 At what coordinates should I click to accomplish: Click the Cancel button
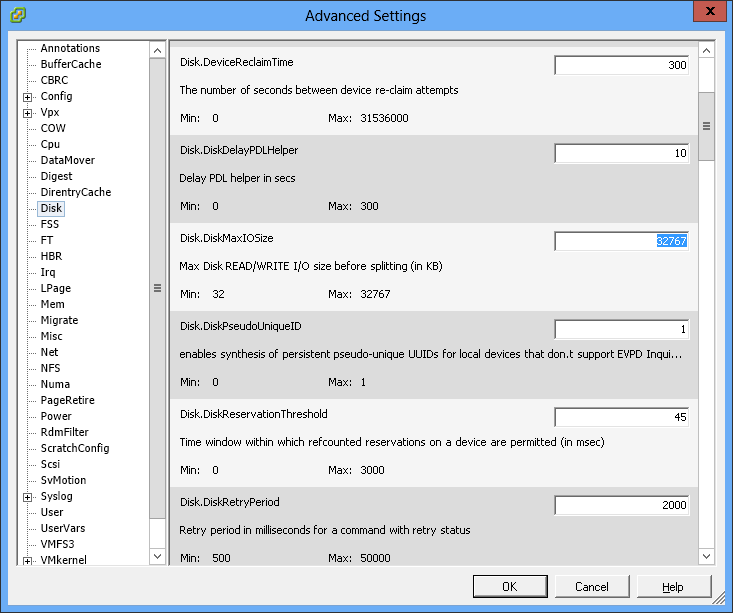(591, 586)
